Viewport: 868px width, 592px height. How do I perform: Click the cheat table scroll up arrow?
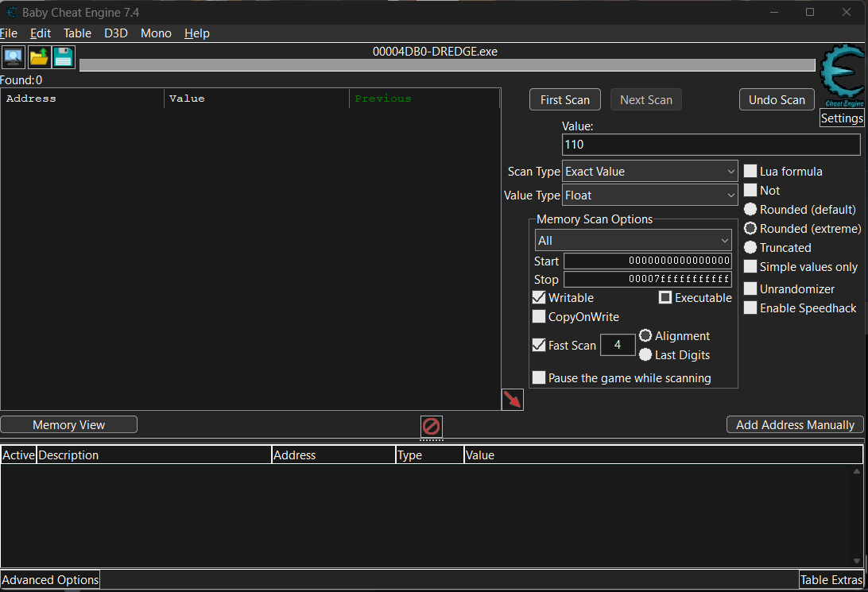[857, 471]
